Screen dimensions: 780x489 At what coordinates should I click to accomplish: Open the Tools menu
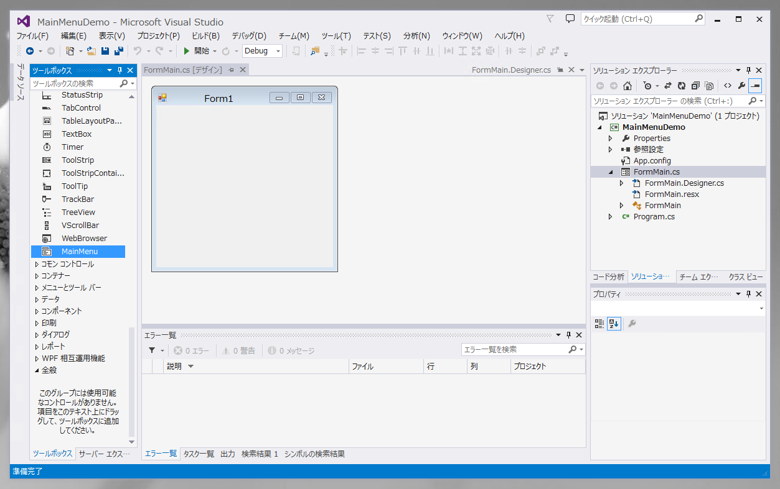pos(336,36)
